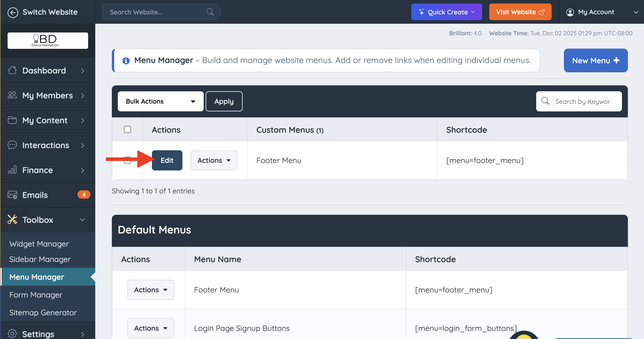Open the Quick Create dropdown button
This screenshot has width=644, height=339.
pyautogui.click(x=446, y=12)
